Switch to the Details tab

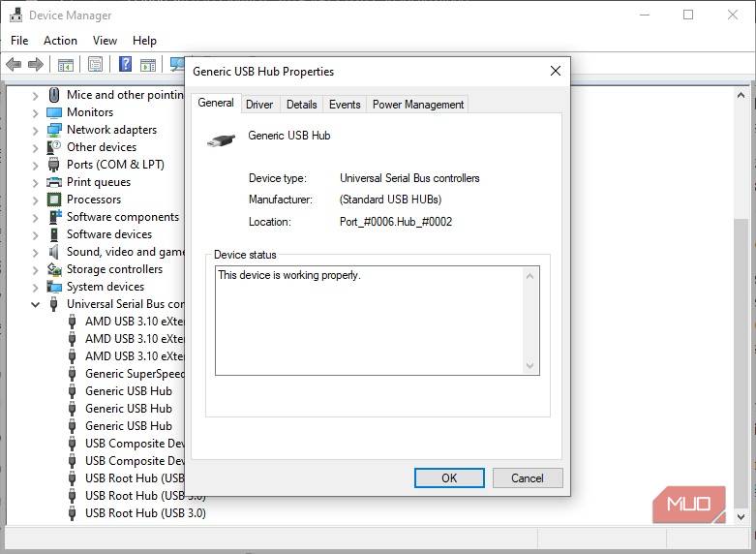tap(301, 105)
